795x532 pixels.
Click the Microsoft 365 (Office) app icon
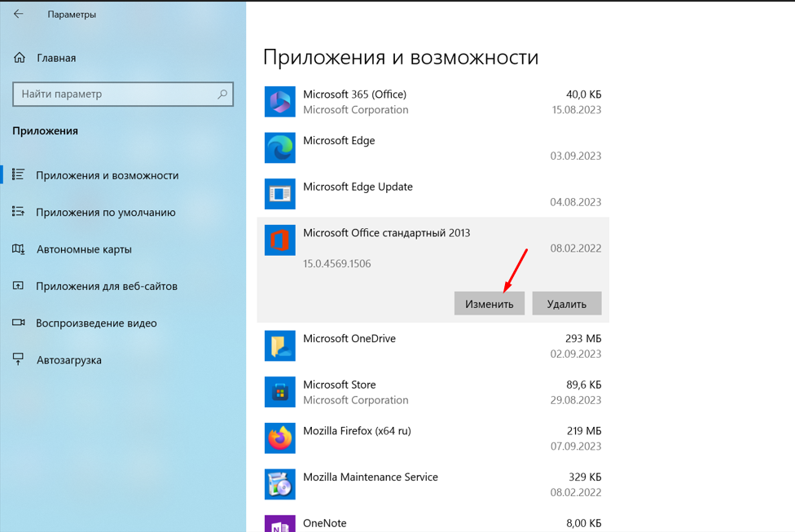point(280,102)
